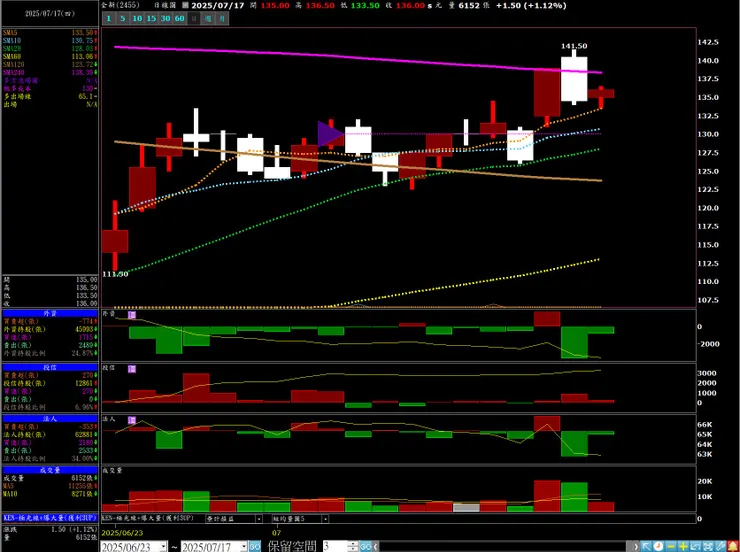The image size is (740, 552).
Task: Click the pencil drawing tool icon
Action: tap(720, 546)
